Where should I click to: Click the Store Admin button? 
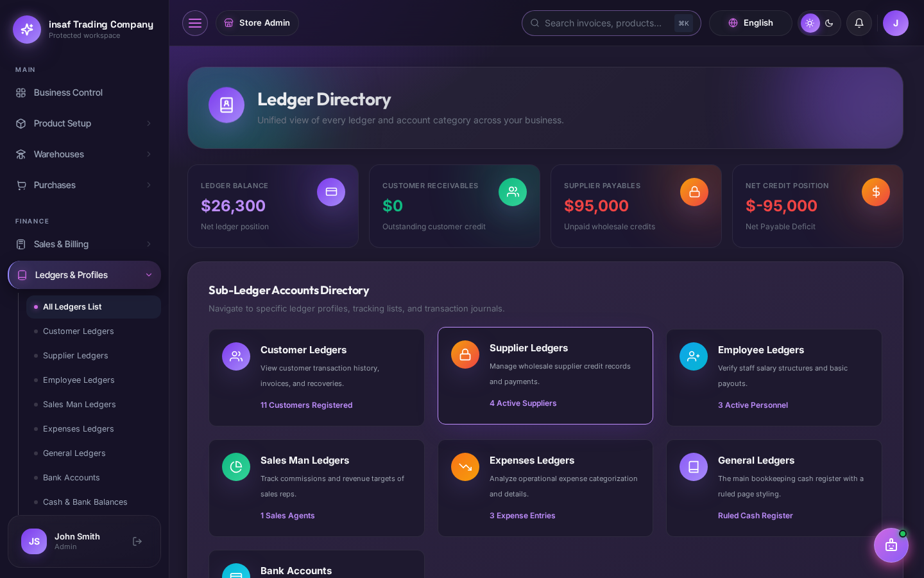(257, 23)
